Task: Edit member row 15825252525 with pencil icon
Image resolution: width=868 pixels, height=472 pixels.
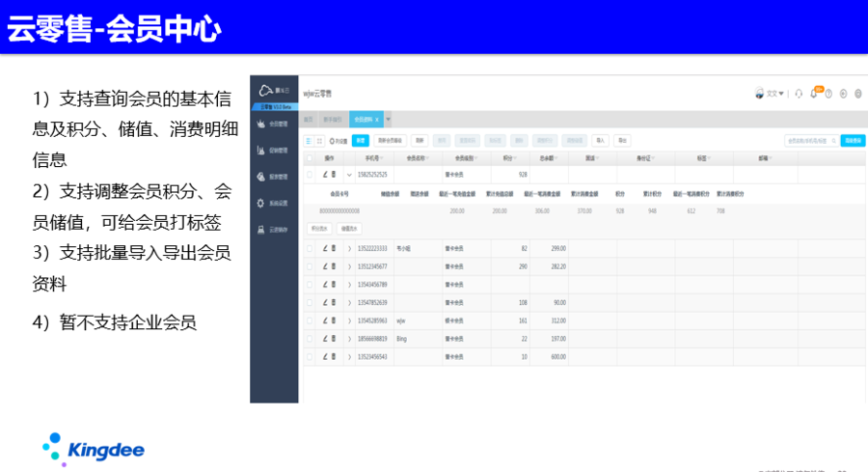Action: 325,175
